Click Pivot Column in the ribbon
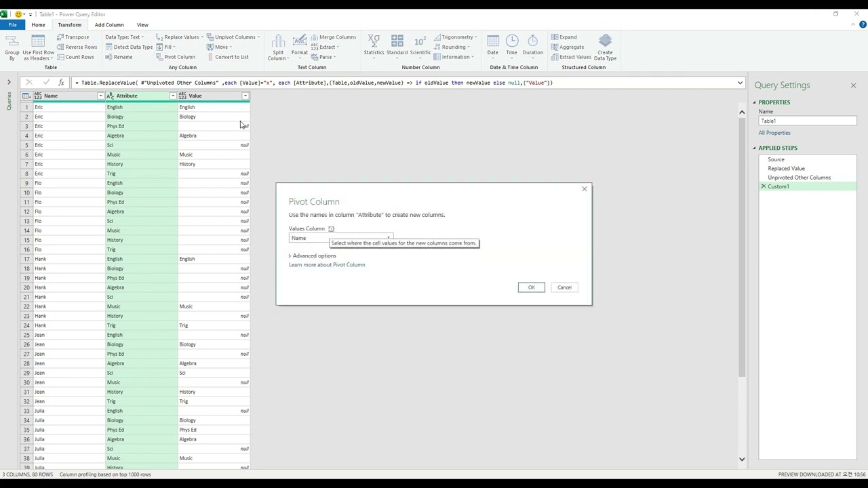Viewport: 868px width, 488px height. coord(176,57)
